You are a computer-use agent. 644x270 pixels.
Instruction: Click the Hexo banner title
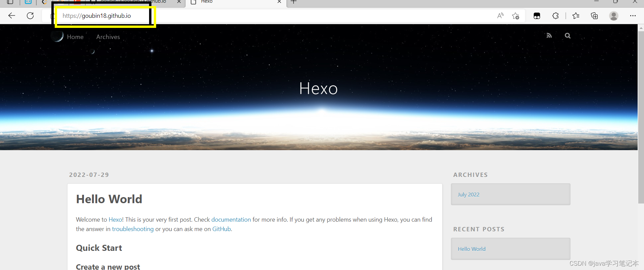[318, 89]
